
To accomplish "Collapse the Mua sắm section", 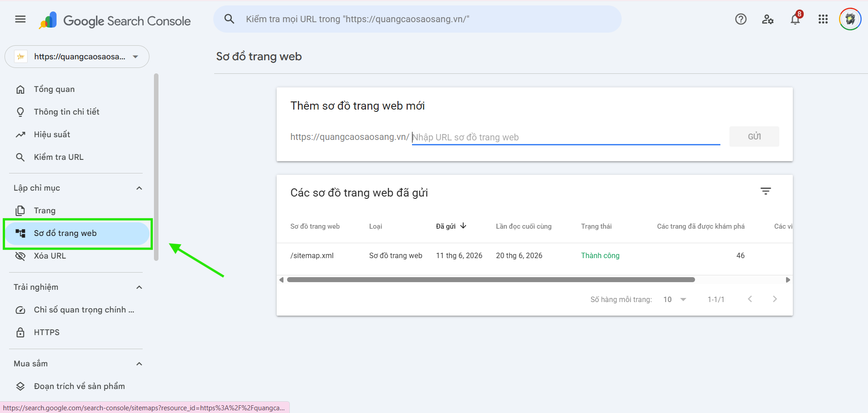I will (139, 364).
